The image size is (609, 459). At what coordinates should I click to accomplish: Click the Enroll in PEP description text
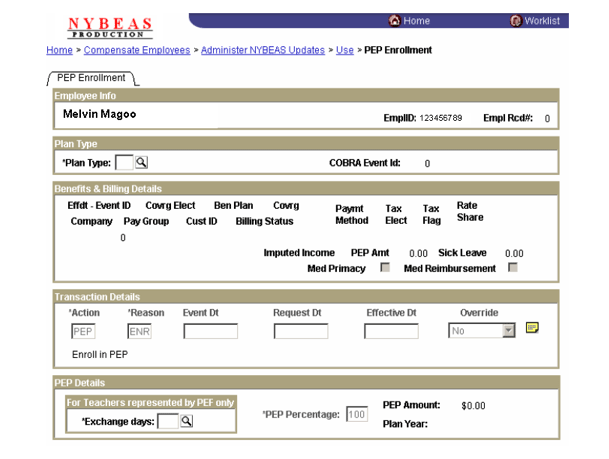[x=100, y=355]
